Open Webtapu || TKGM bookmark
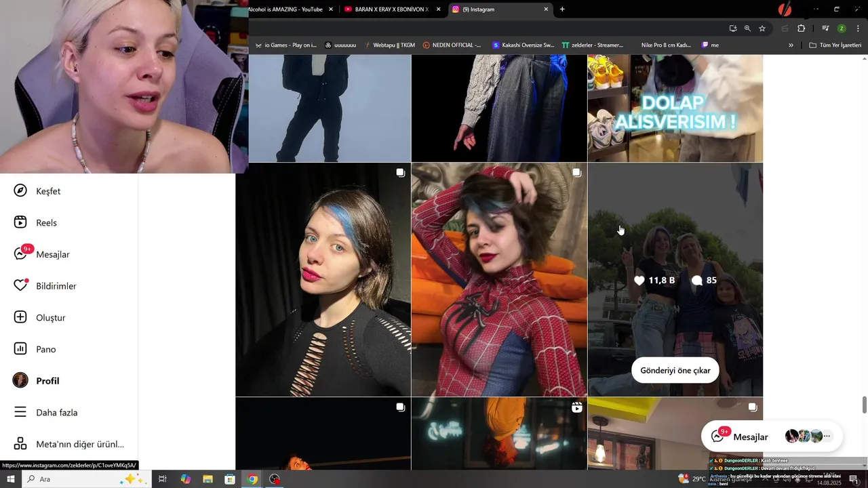868x488 pixels. tap(389, 45)
